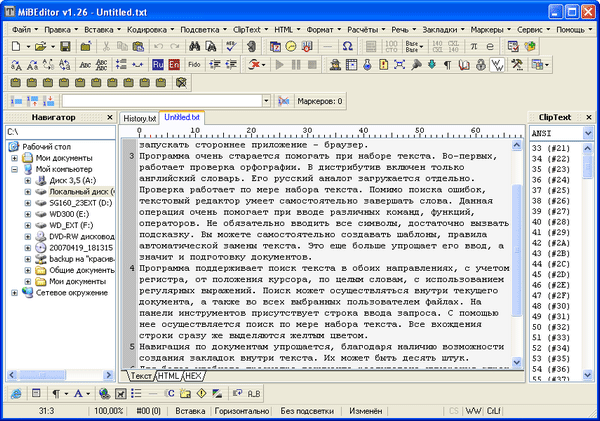Open dropdown arrow next to open folder icon
The height and width of the screenshot is (421, 600).
pyautogui.click(x=53, y=47)
